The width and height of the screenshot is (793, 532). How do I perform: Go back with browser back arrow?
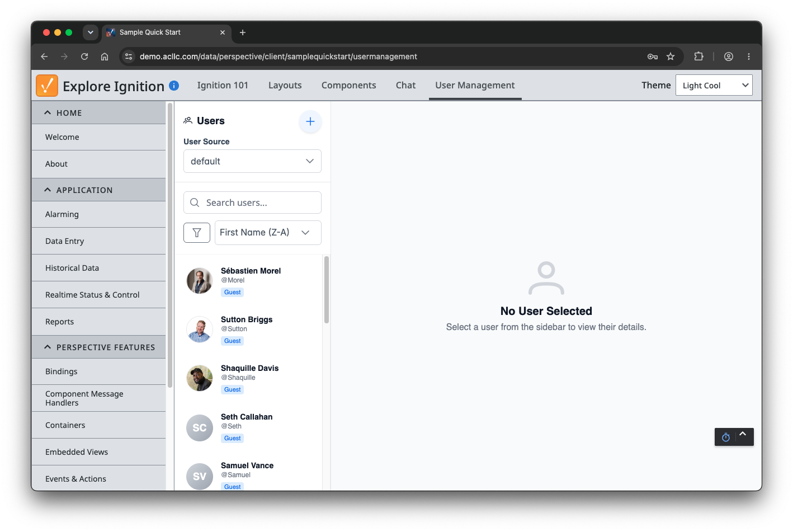click(44, 57)
